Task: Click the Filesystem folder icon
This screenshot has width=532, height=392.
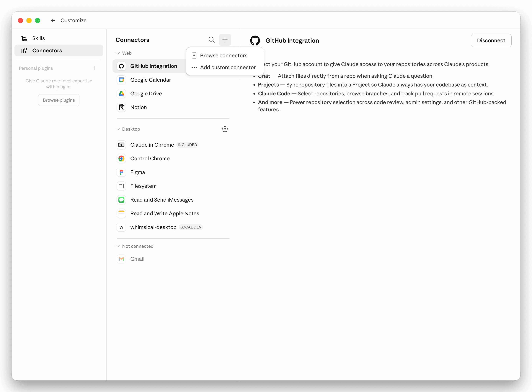Action: point(122,186)
